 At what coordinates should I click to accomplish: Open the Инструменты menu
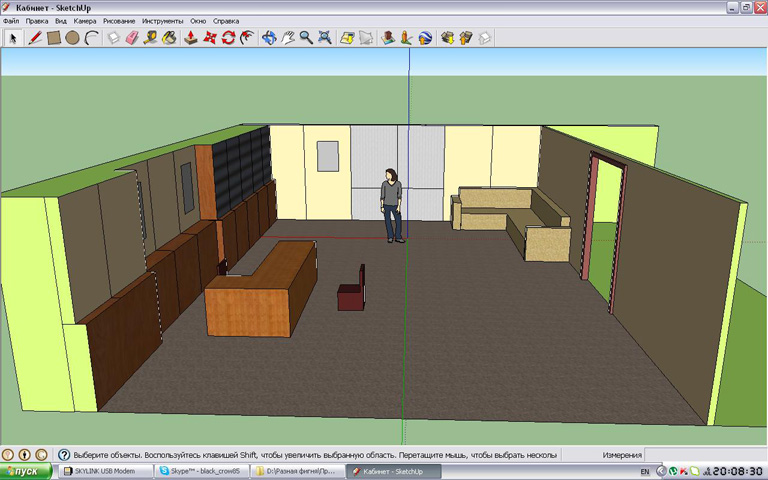pos(163,21)
